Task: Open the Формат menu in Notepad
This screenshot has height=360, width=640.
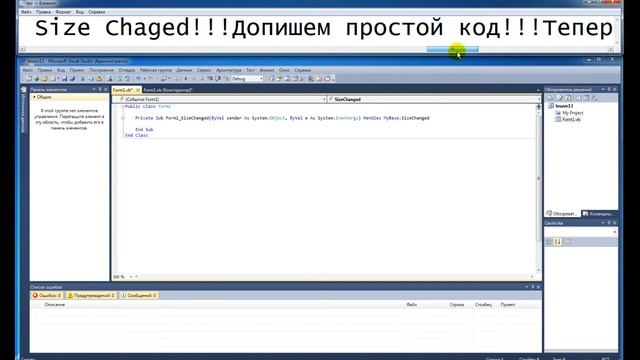Action: click(63, 12)
